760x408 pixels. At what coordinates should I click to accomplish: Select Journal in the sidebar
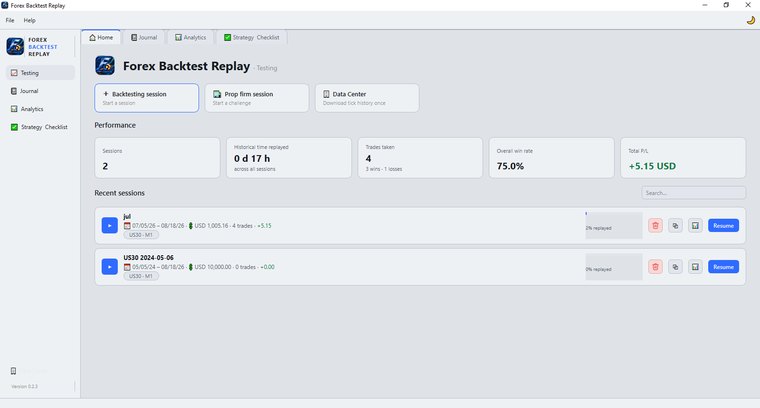click(41, 91)
